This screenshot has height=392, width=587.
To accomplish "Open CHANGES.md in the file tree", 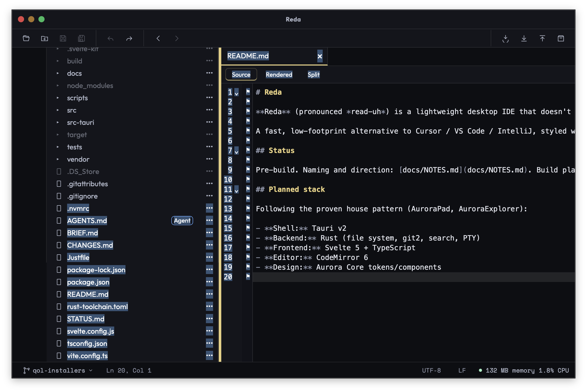I will tap(90, 245).
